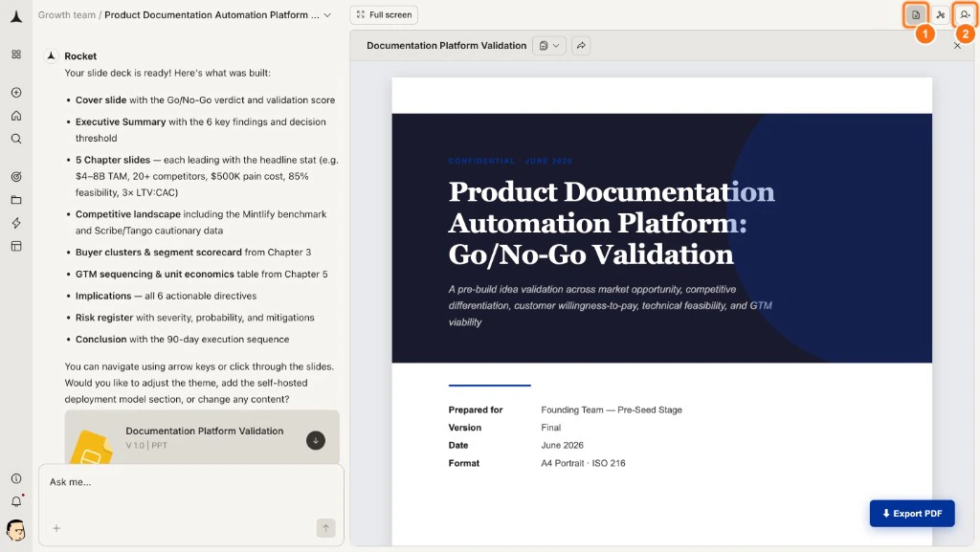
Task: Click the Export PDF button
Action: 911,513
